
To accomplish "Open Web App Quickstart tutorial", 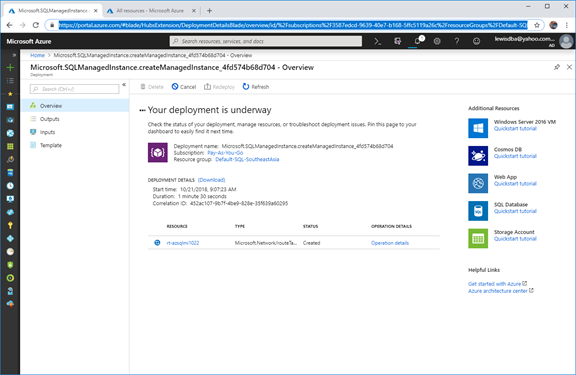I will [515, 184].
